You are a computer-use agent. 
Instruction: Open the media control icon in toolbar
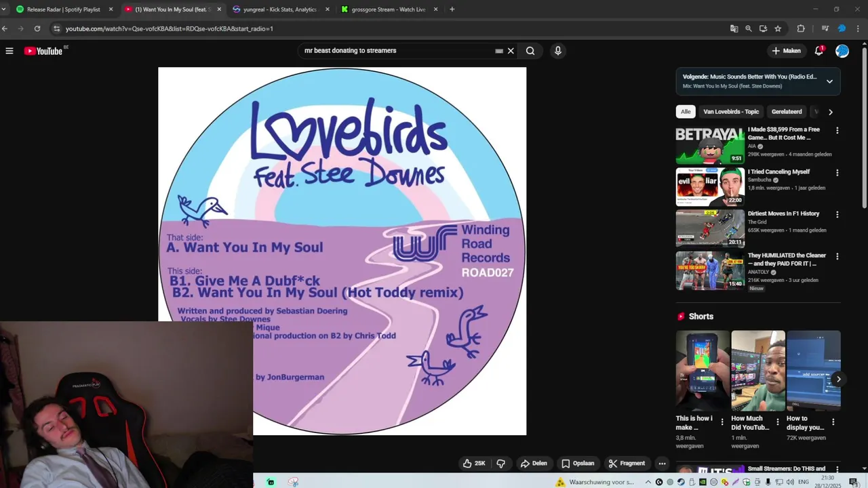(x=825, y=28)
